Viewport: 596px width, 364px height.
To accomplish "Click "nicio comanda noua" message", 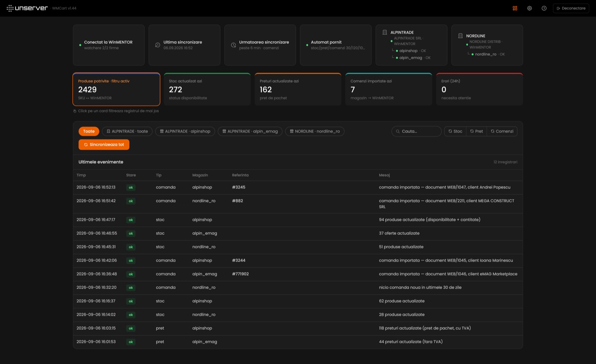I will [x=420, y=288].
